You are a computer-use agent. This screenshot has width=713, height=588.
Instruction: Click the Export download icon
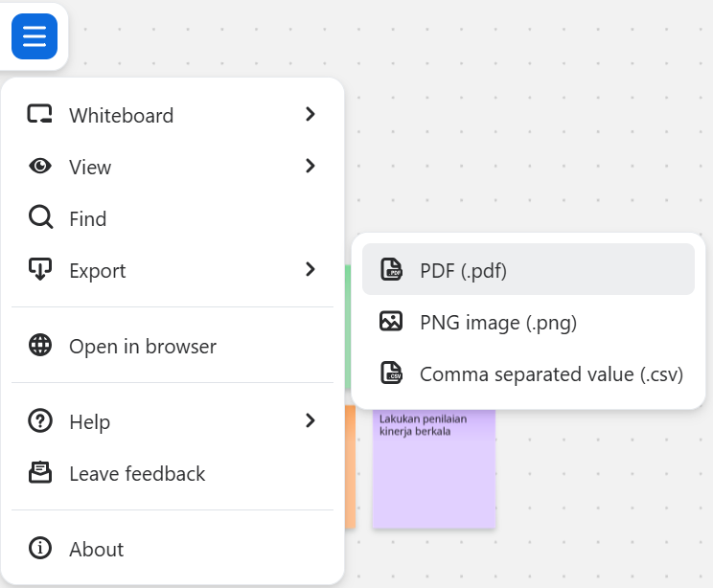pos(40,270)
